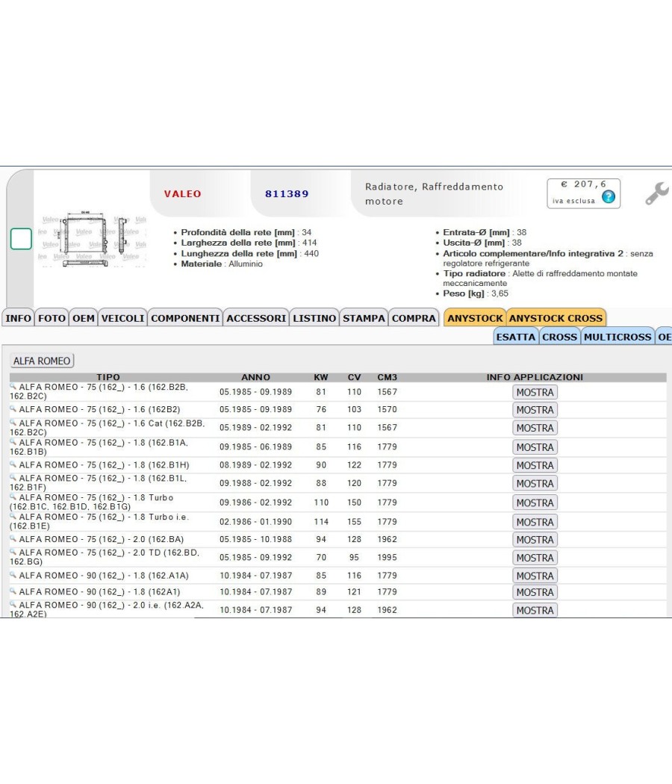Click magnifier icon for 90 1.8 (162A1) row
This screenshot has height=784, width=672.
coord(13,591)
